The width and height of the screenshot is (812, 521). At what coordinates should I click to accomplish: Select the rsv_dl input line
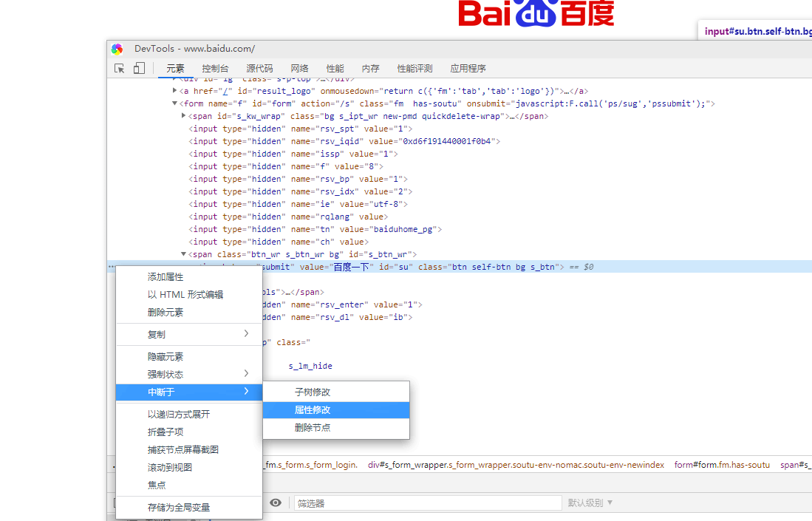click(338, 317)
